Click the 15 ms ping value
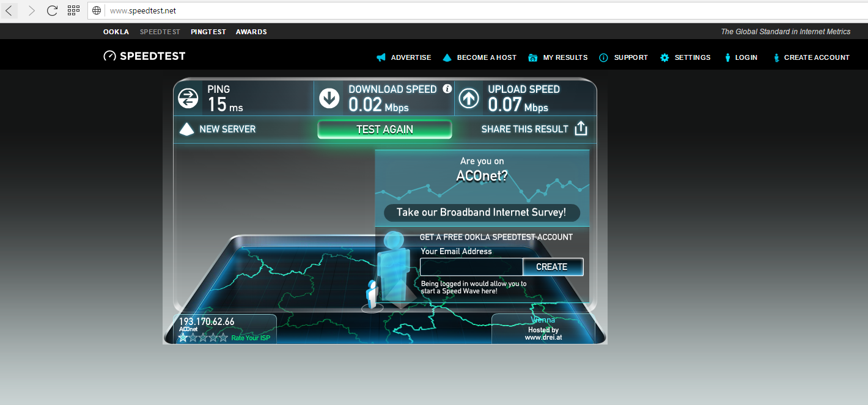This screenshot has width=868, height=405. pyautogui.click(x=225, y=104)
